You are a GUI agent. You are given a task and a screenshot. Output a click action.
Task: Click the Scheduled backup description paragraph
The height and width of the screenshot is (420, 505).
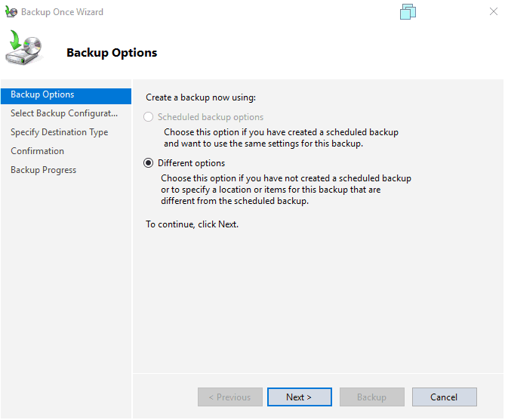[281, 137]
